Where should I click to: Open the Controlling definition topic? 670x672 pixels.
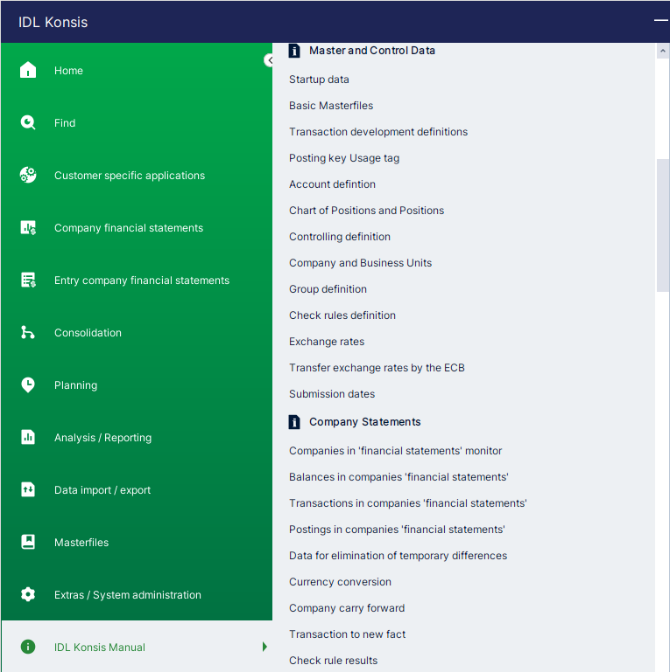click(x=340, y=237)
